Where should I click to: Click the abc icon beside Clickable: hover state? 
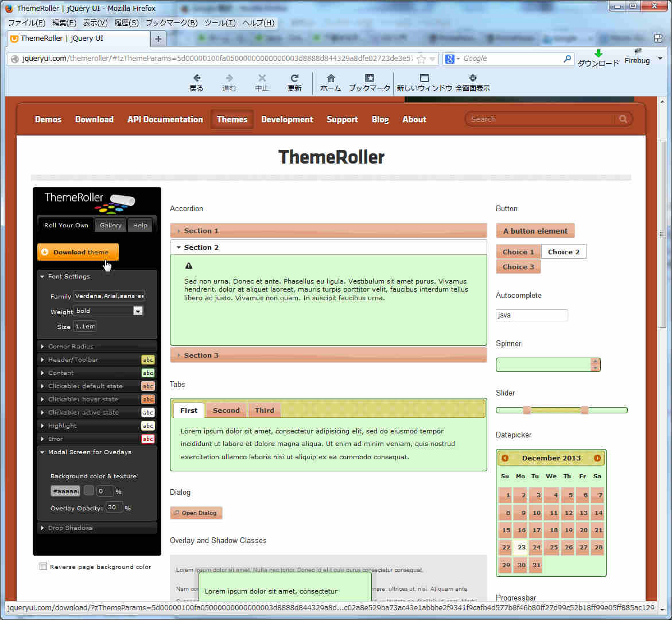(x=148, y=399)
